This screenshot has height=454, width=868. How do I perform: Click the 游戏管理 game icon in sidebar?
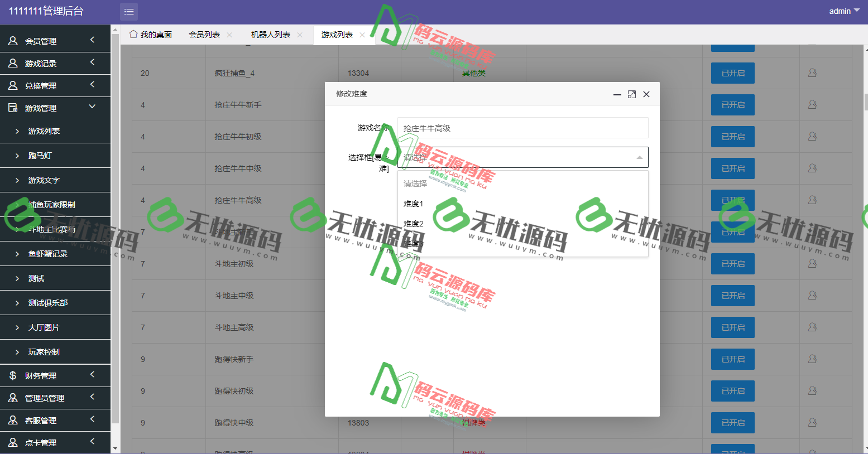tap(12, 107)
